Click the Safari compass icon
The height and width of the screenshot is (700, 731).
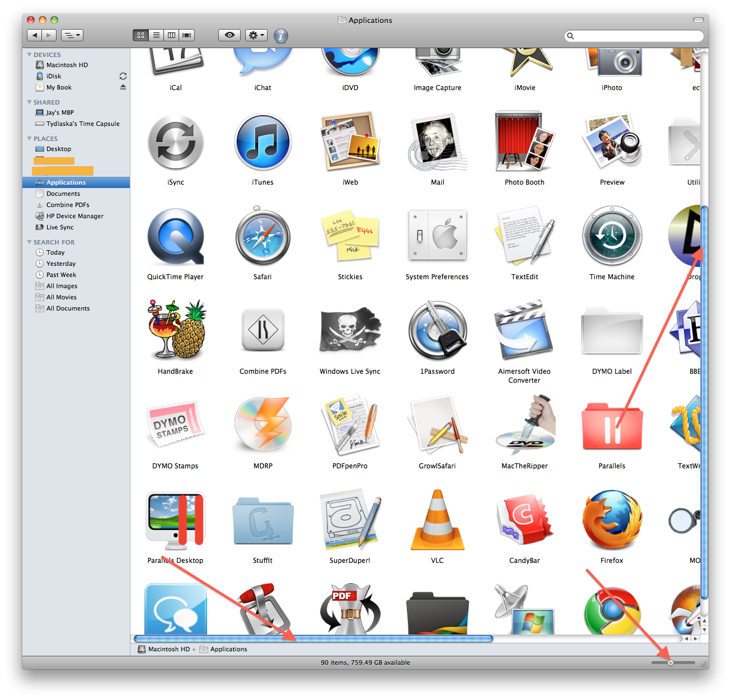(263, 236)
